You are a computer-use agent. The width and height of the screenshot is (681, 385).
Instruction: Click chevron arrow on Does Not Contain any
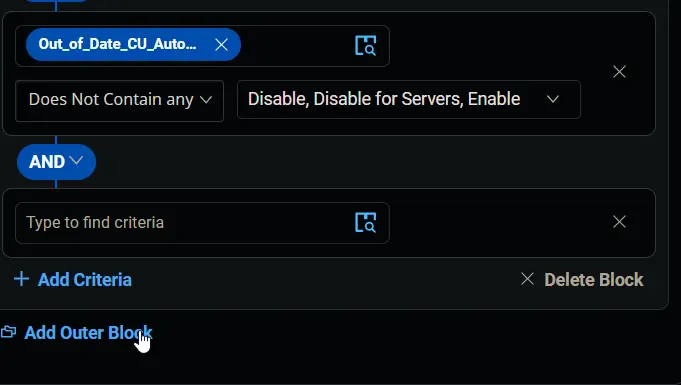point(206,100)
